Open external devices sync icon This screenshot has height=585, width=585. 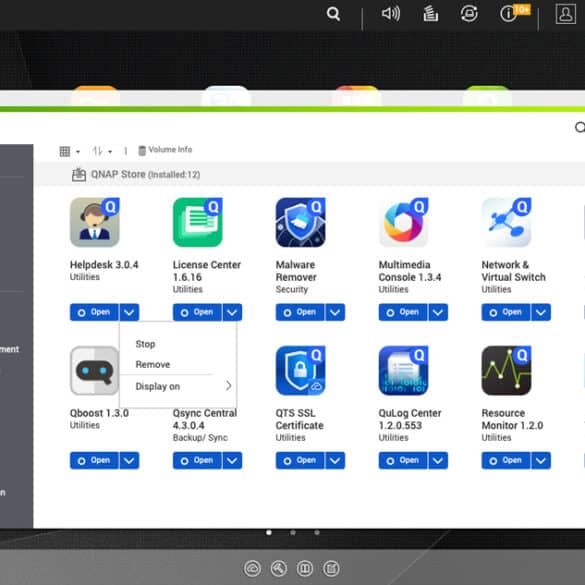(469, 14)
